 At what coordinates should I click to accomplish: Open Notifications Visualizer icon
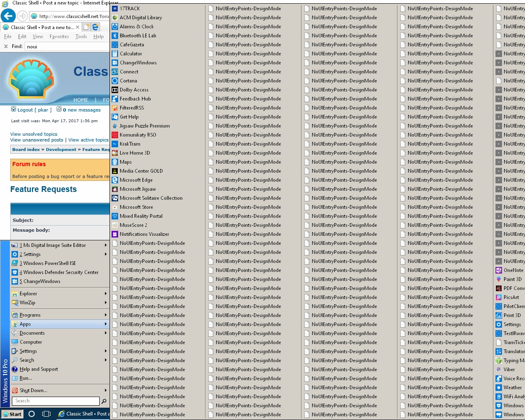tap(115, 234)
